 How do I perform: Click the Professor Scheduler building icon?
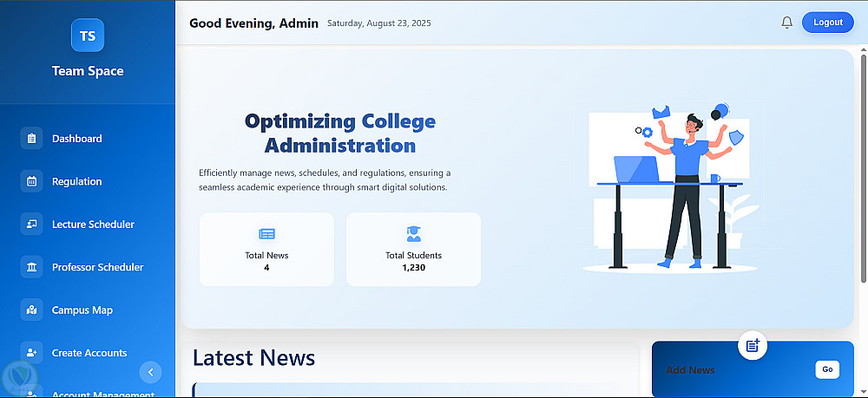coord(31,267)
